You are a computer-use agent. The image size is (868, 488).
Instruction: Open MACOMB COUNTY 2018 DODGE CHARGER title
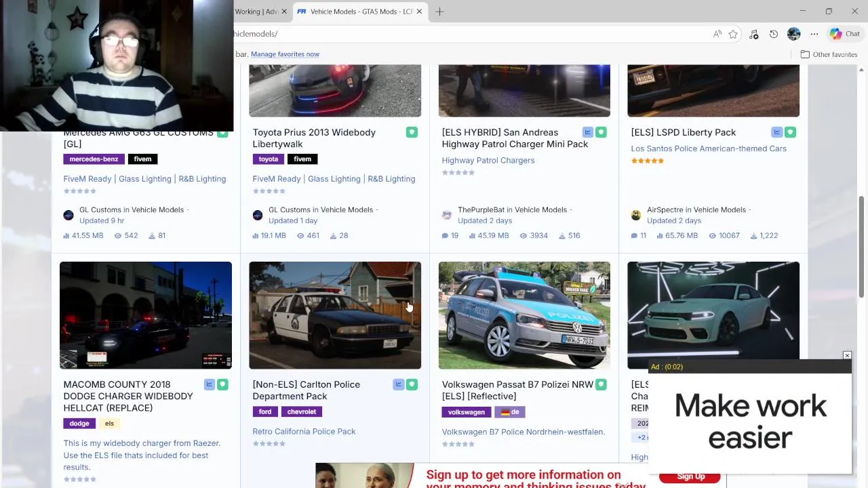[128, 396]
